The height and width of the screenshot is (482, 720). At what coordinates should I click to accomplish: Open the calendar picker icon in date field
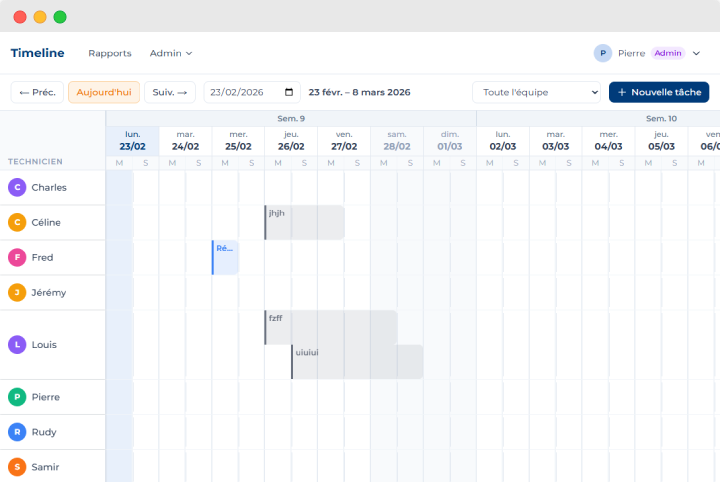[290, 92]
